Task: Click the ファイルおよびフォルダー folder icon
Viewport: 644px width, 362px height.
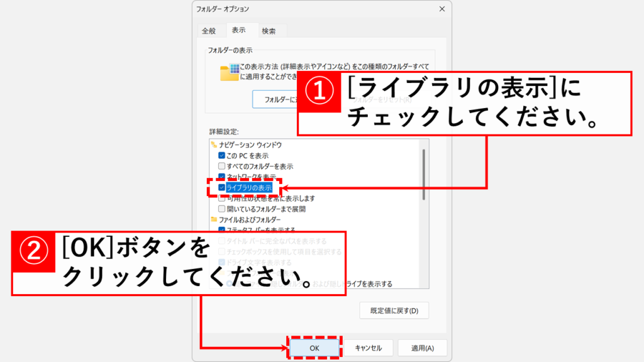Action: (x=214, y=219)
